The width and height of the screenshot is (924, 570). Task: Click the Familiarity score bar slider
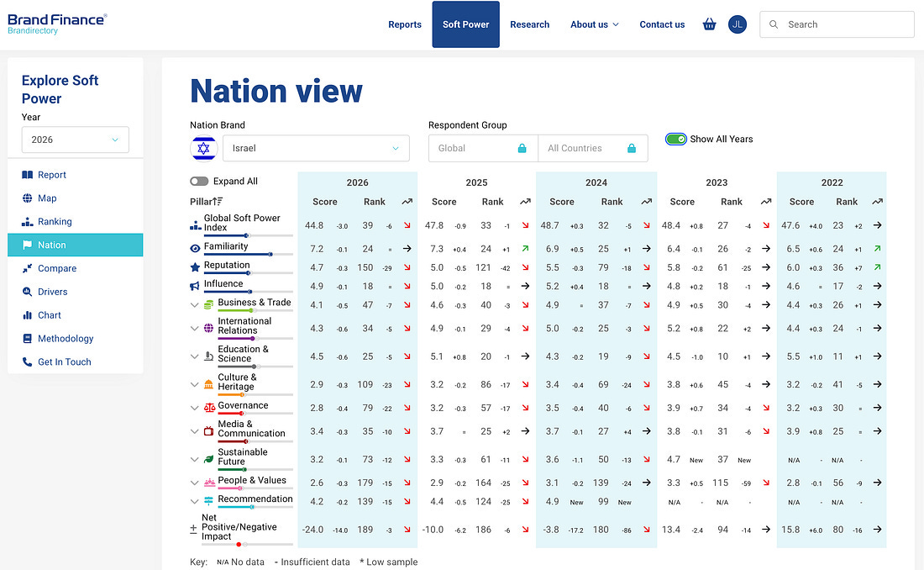(248, 255)
